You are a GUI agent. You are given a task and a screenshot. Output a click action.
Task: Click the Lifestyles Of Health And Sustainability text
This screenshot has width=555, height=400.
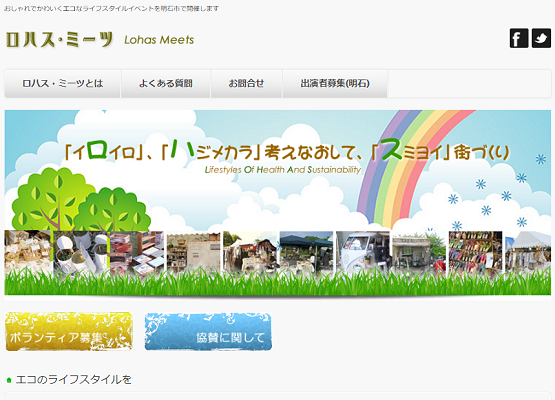coord(282,170)
